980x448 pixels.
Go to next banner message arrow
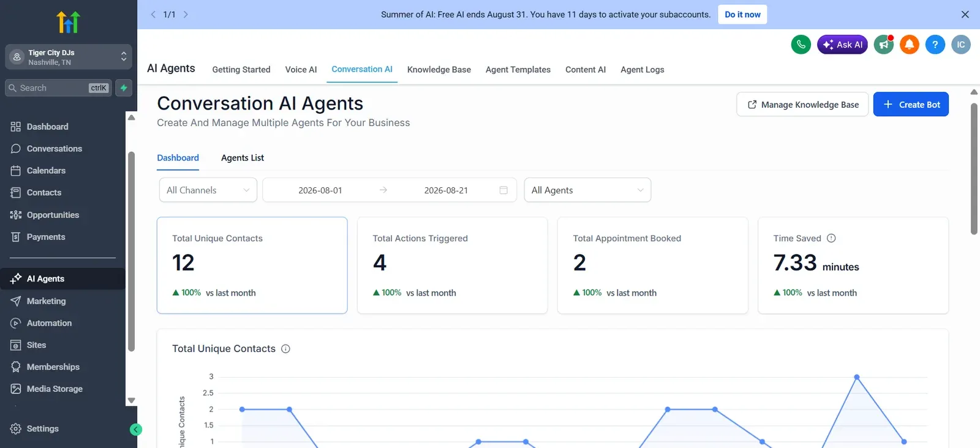(186, 15)
